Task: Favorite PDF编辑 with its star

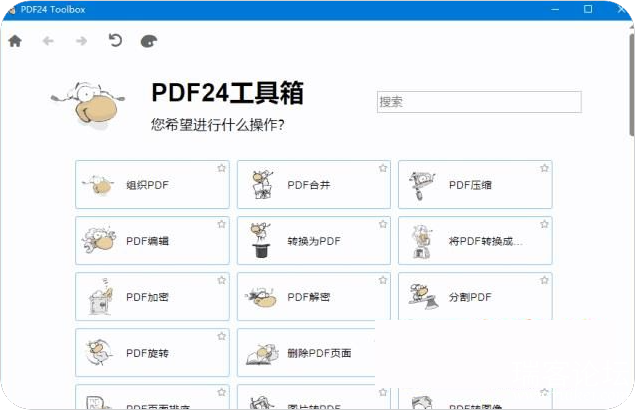Action: coord(221,224)
